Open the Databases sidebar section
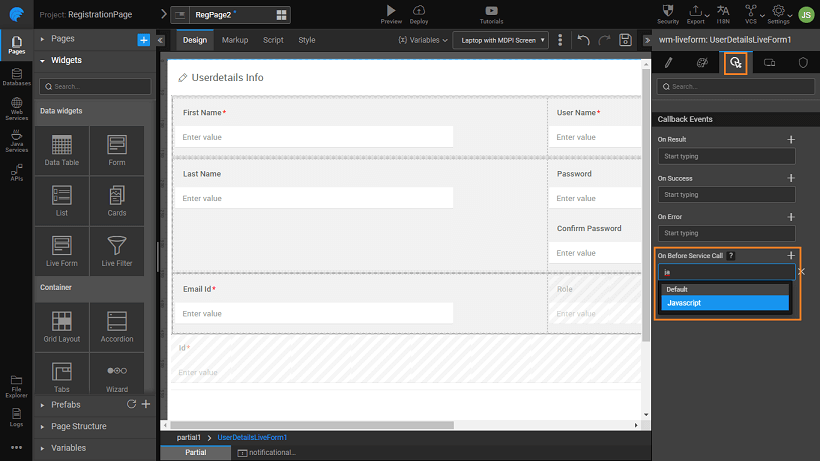820x461 pixels. (x=16, y=77)
